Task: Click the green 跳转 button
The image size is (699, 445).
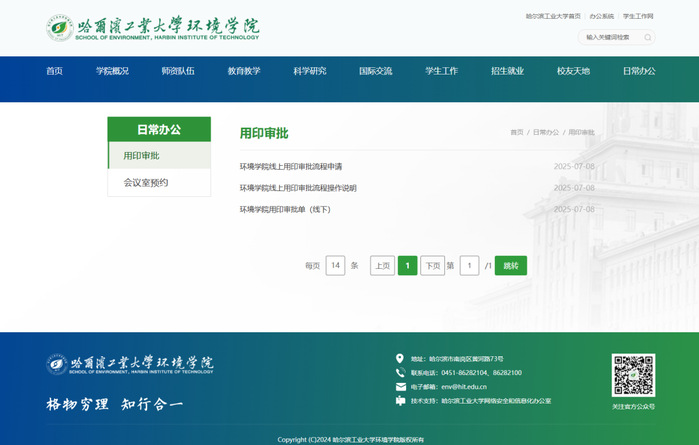Action: [510, 265]
